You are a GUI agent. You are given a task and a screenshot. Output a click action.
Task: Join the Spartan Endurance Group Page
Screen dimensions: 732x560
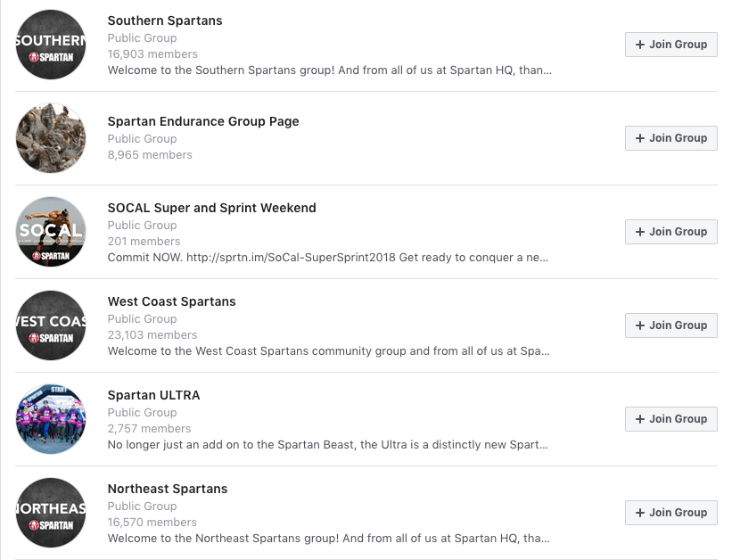point(670,138)
